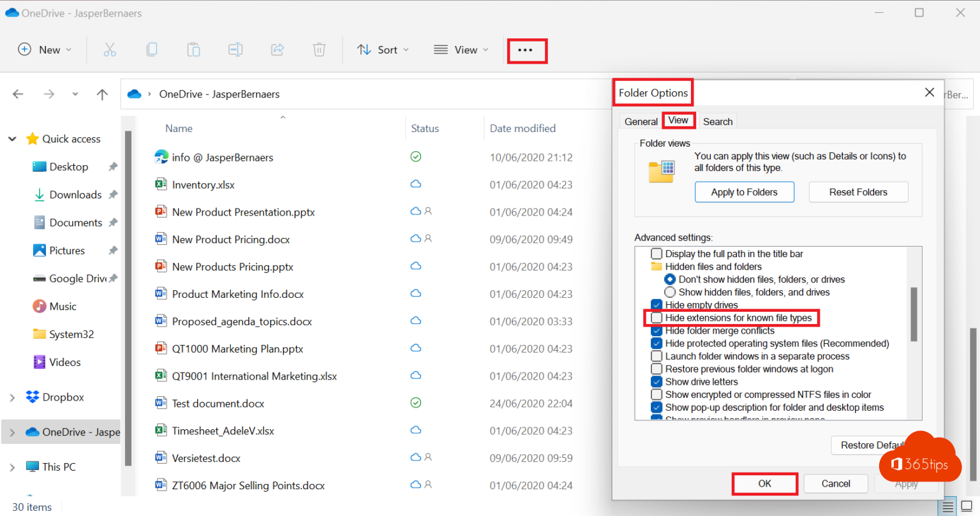
Task: Delete the selection using the trash icon
Action: (319, 49)
